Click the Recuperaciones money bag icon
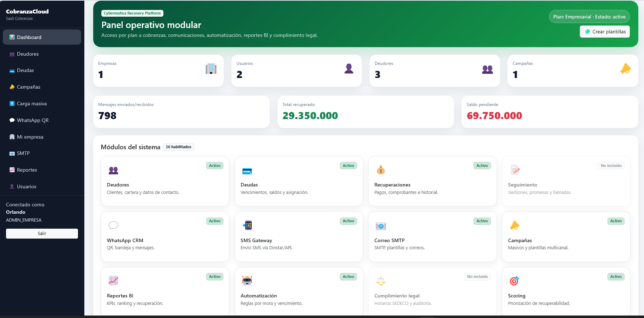The width and height of the screenshot is (644, 318). (381, 170)
